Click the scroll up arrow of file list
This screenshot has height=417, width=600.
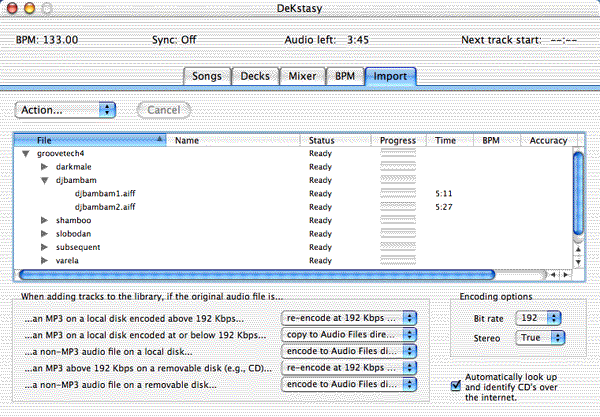coord(579,249)
